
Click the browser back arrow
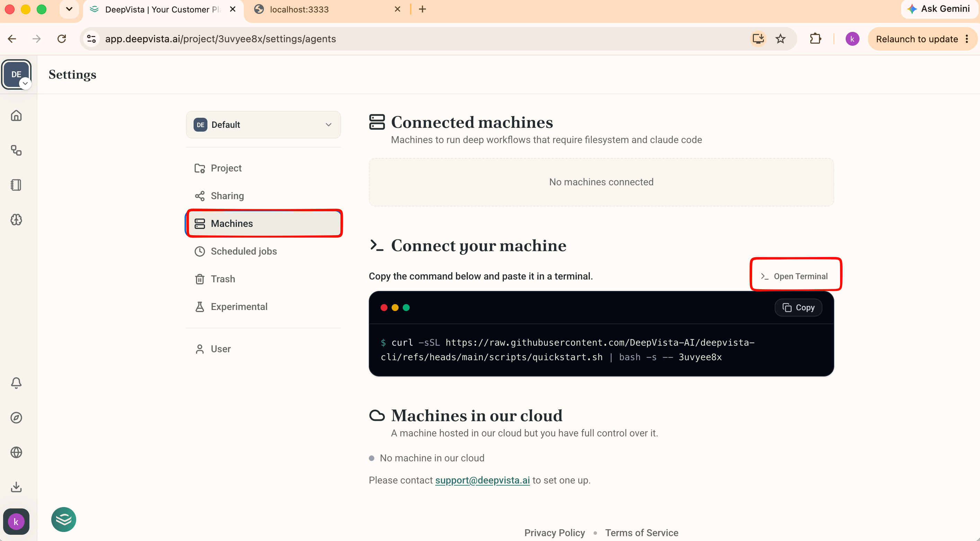(x=12, y=39)
